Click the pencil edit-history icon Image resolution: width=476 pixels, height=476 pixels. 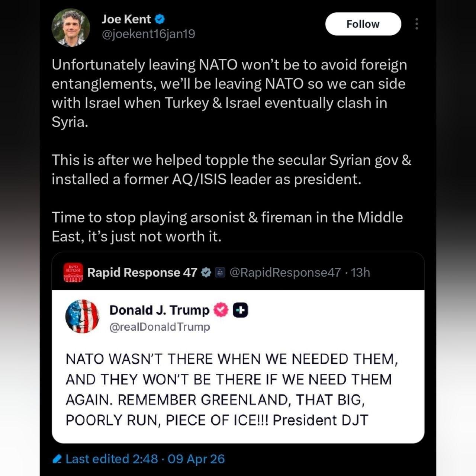57,459
